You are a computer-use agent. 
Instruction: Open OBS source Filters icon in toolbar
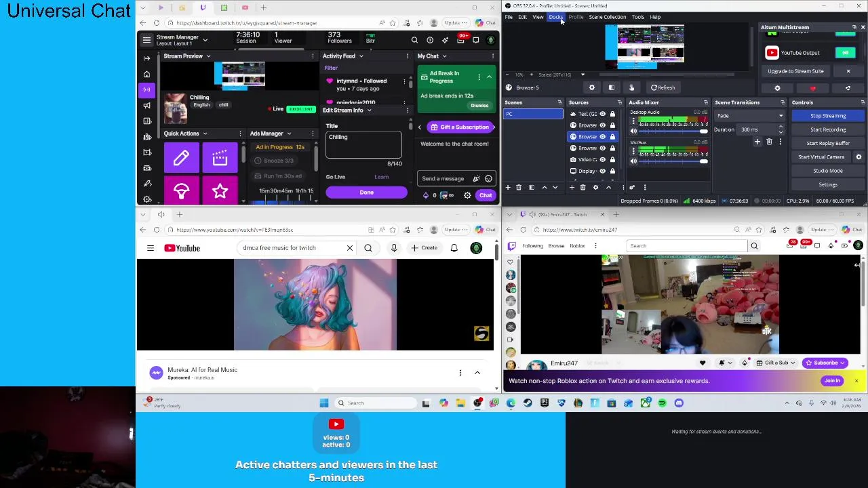[612, 87]
